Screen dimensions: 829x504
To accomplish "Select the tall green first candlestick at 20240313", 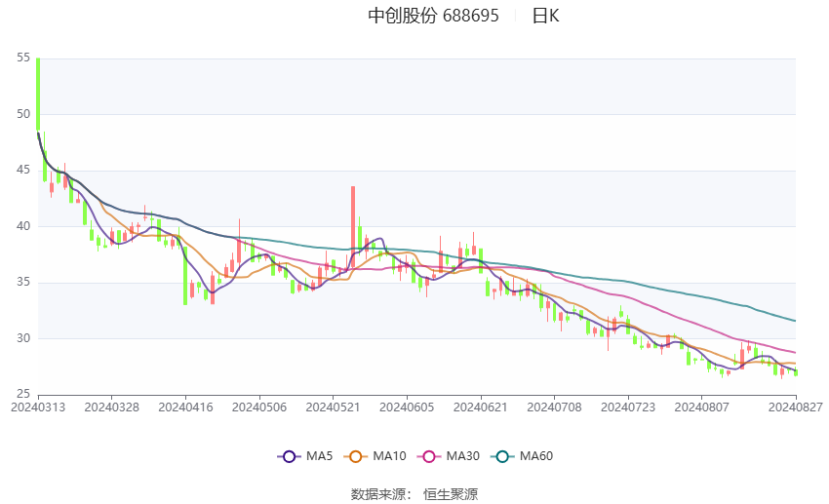I will (38, 94).
